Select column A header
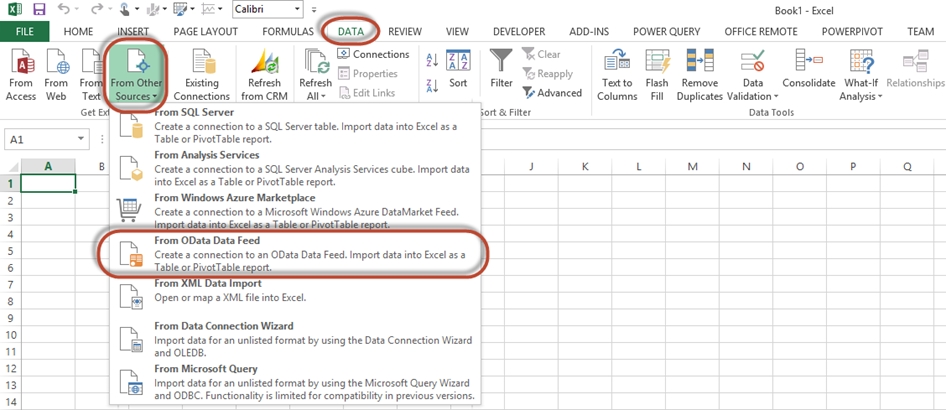The height and width of the screenshot is (410, 946). pos(48,166)
